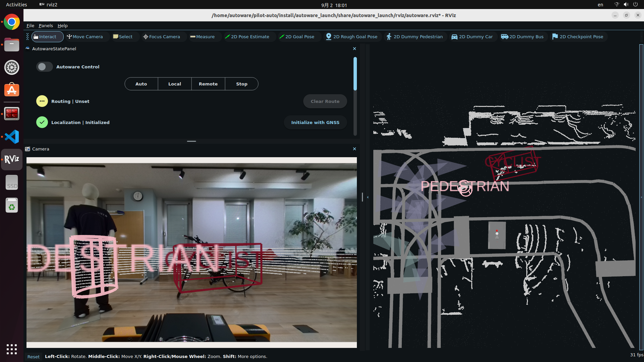
Task: Choose the Focus Camera tool
Action: click(162, 37)
